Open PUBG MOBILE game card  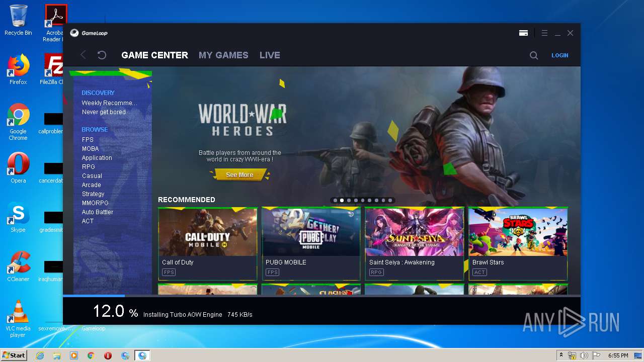pyautogui.click(x=311, y=244)
